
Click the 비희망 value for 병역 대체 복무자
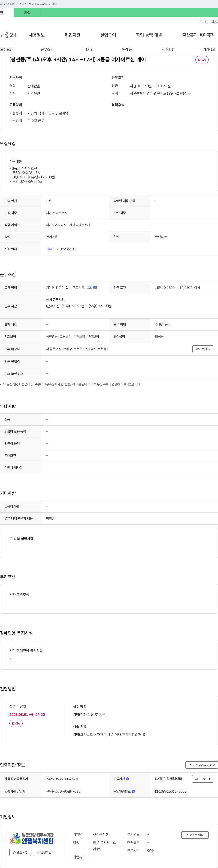pyautogui.click(x=50, y=518)
